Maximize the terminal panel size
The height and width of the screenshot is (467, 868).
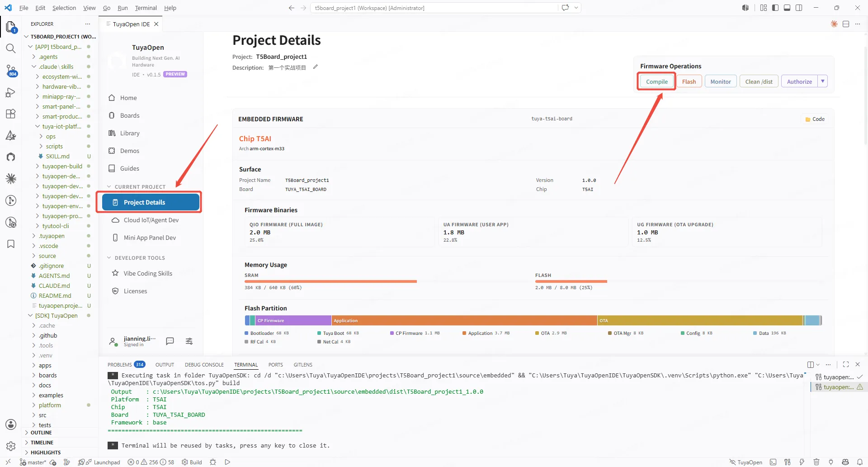[846, 364]
